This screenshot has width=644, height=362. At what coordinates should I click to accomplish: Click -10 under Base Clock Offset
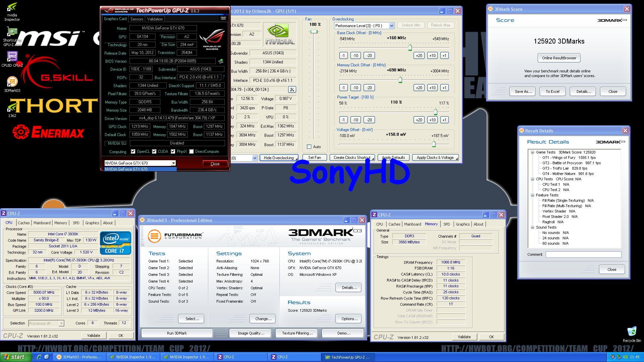coord(356,56)
